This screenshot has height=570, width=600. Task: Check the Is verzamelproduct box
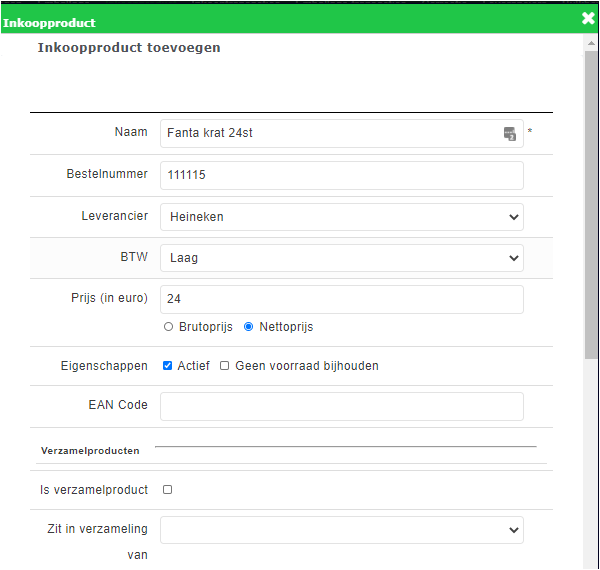click(167, 490)
